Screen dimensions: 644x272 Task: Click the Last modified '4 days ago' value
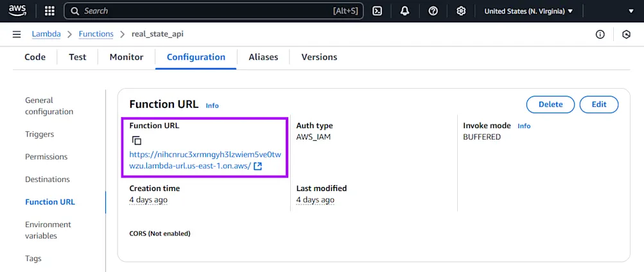tap(315, 200)
